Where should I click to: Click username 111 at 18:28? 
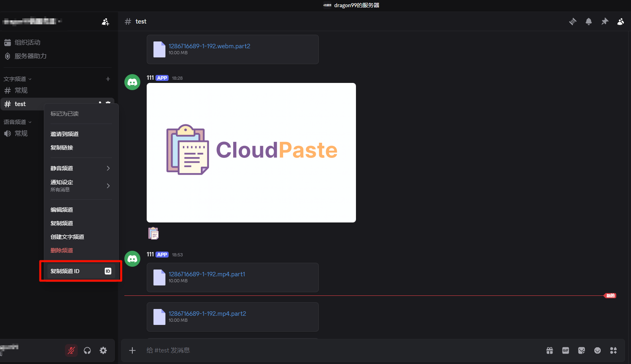pyautogui.click(x=150, y=78)
